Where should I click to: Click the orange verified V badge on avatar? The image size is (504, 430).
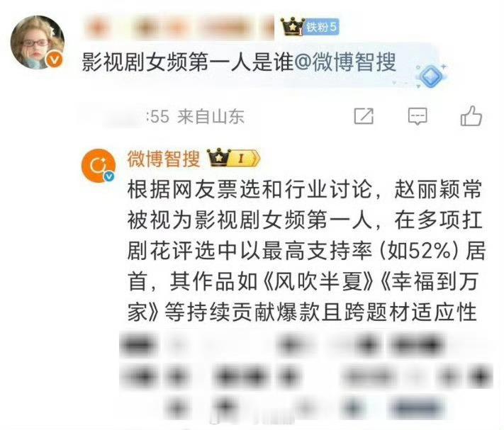[x=55, y=60]
